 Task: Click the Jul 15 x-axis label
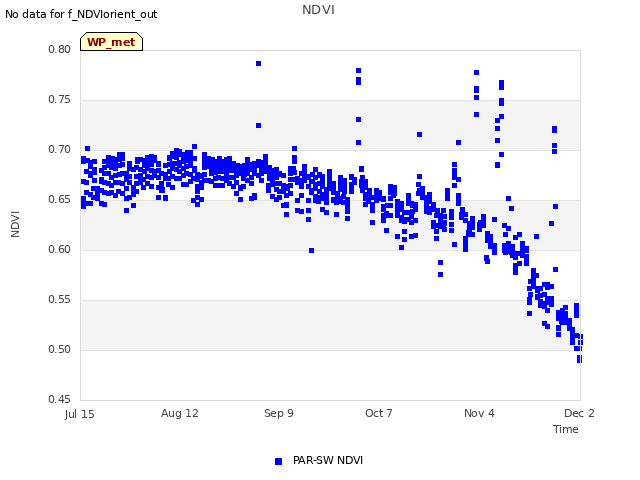point(80,414)
